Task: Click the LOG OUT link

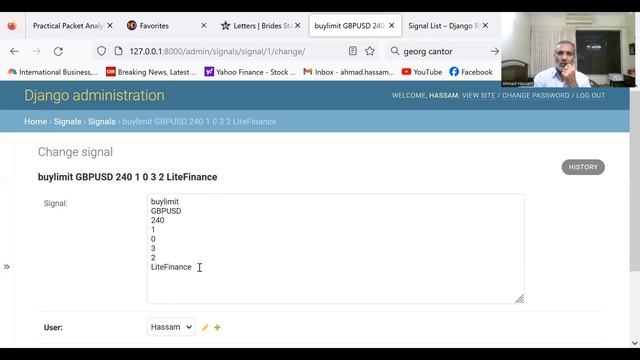Action: [590, 96]
